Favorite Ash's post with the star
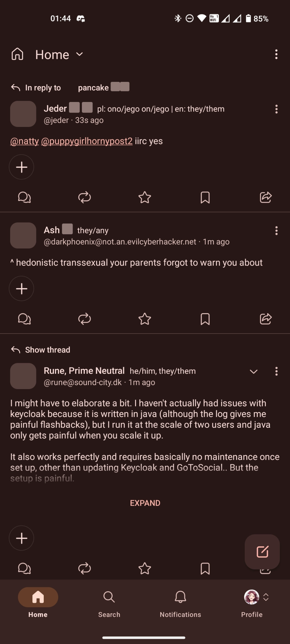The height and width of the screenshot is (644, 290). point(145,319)
